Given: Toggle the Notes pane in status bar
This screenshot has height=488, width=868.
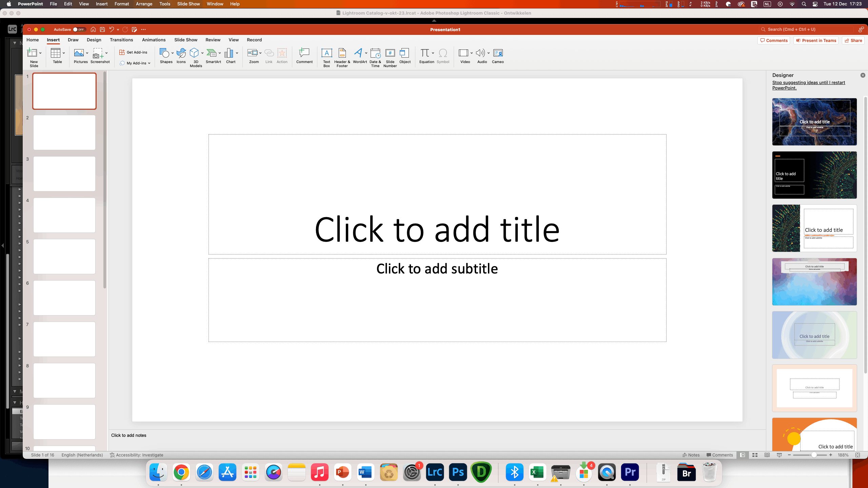Looking at the screenshot, I should pyautogui.click(x=691, y=455).
